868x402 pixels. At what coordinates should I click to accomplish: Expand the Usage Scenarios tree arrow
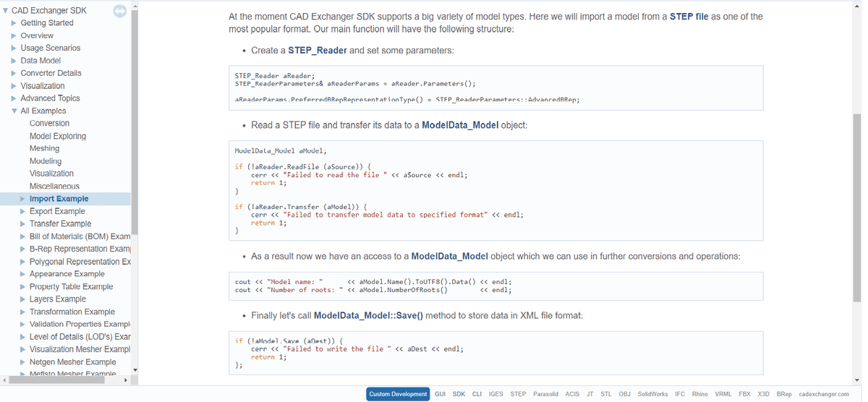(x=14, y=48)
